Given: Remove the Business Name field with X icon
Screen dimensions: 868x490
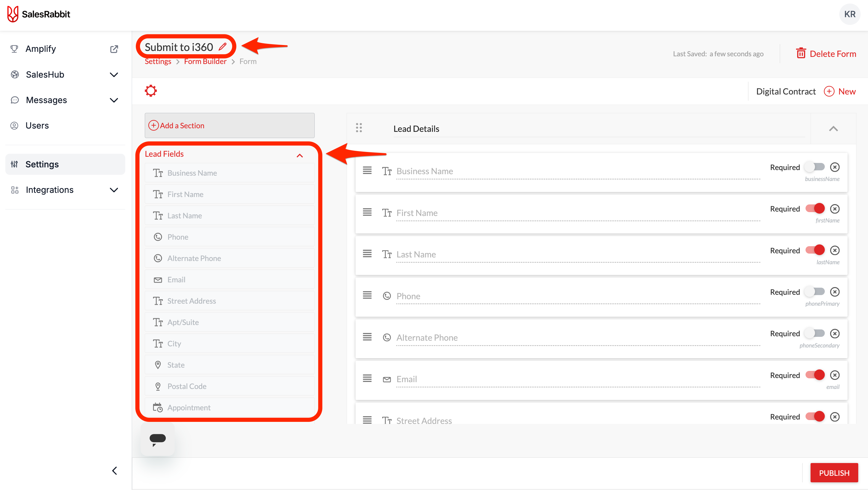Looking at the screenshot, I should tap(834, 167).
